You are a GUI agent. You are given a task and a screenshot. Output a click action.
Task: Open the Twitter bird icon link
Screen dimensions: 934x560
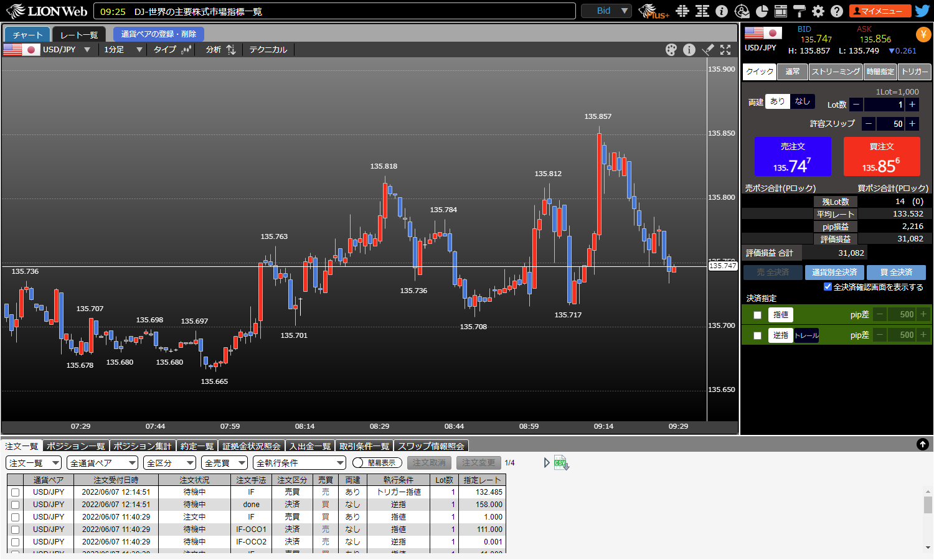click(922, 11)
